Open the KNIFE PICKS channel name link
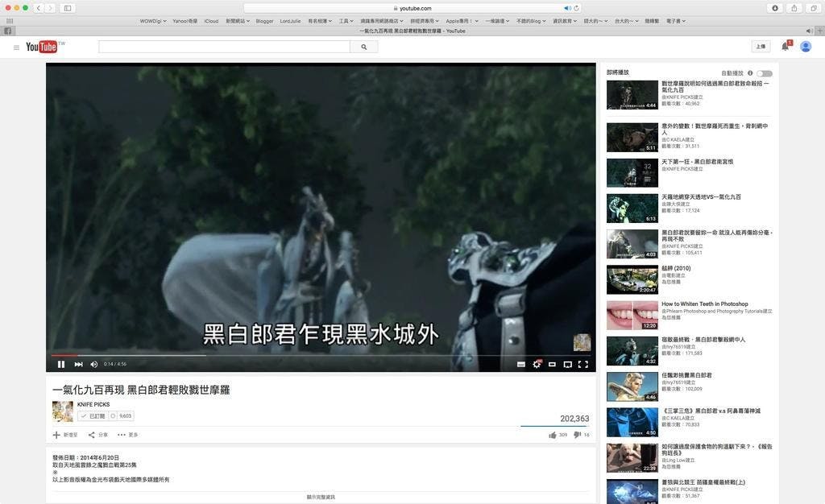 (x=93, y=404)
